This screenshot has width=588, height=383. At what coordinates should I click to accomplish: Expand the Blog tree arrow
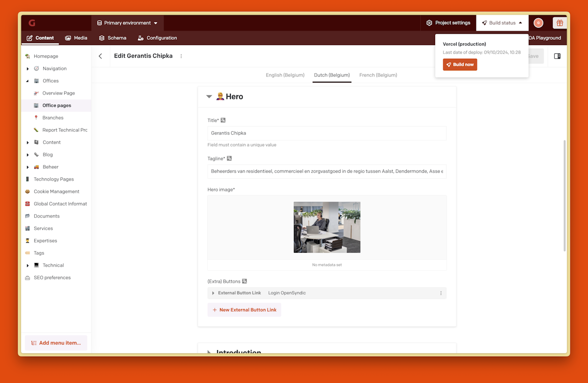point(27,155)
